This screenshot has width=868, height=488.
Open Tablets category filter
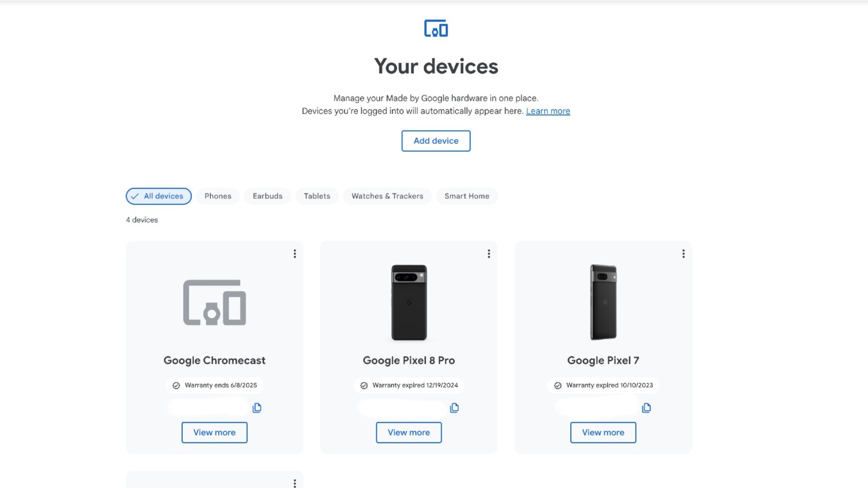[x=317, y=196]
